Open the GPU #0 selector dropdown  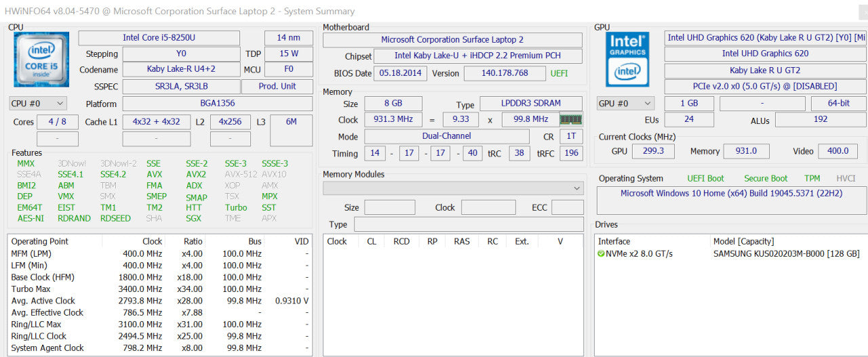coord(625,104)
